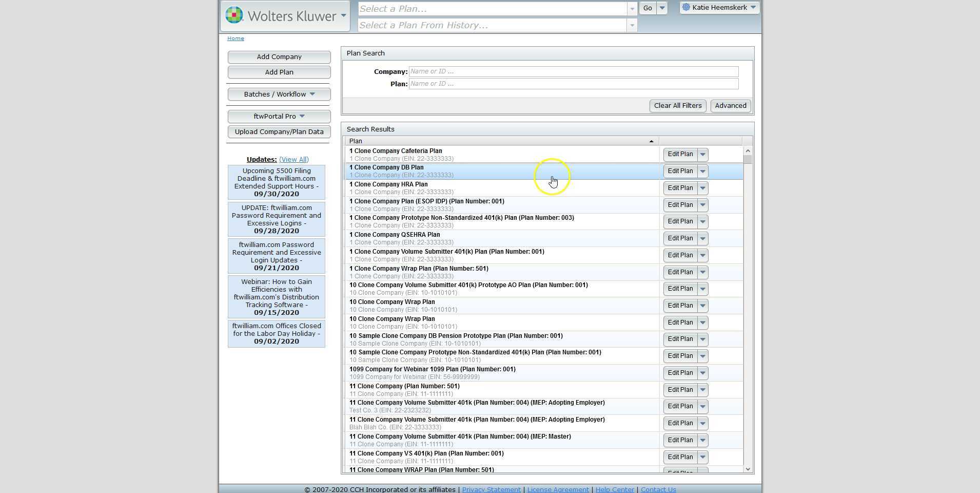Click the Company name search field
This screenshot has height=493, width=980.
[x=573, y=71]
